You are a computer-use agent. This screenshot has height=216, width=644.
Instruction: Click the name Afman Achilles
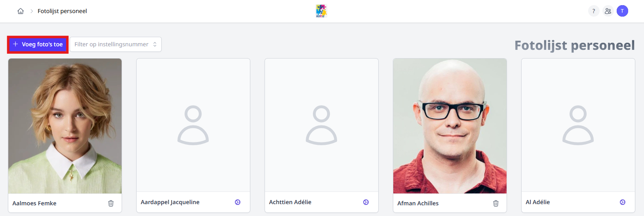[x=418, y=203]
